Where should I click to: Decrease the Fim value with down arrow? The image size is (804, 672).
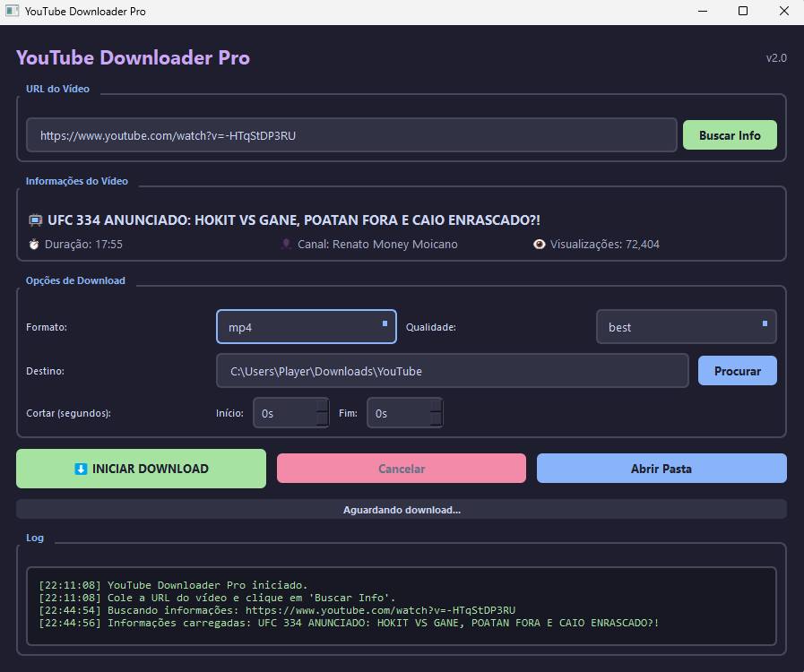(x=437, y=419)
